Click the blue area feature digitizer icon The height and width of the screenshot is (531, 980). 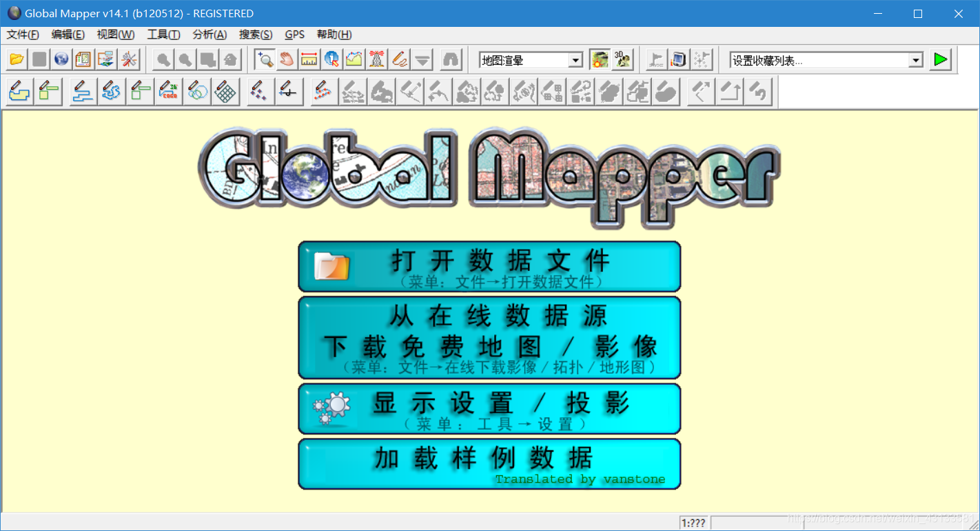19,91
